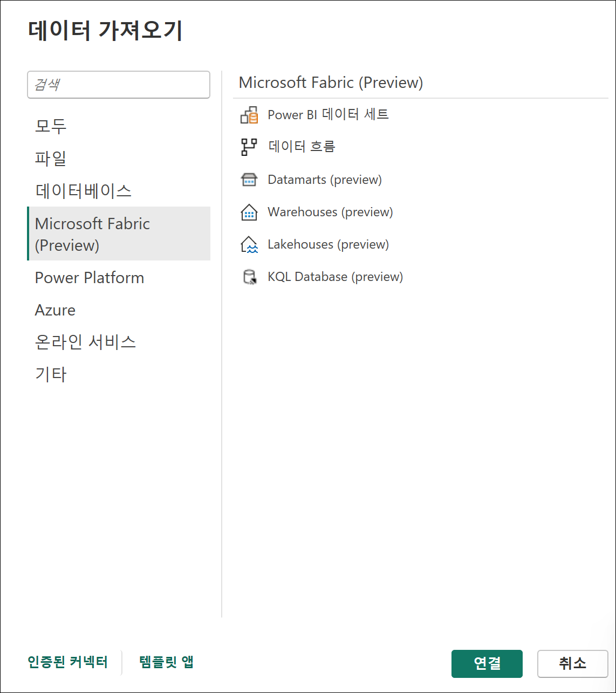Open 인증된 커넥터 link

68,662
